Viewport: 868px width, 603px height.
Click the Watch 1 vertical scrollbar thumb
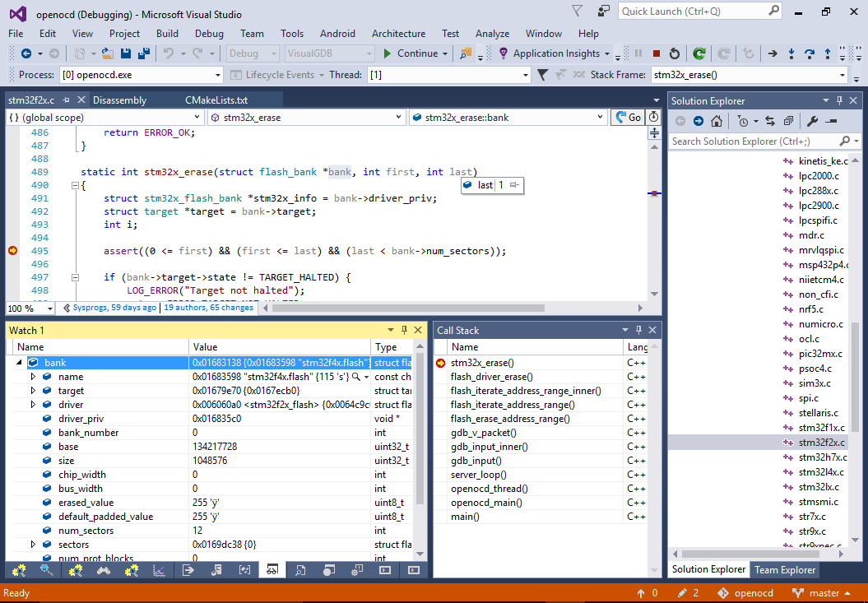pyautogui.click(x=420, y=429)
